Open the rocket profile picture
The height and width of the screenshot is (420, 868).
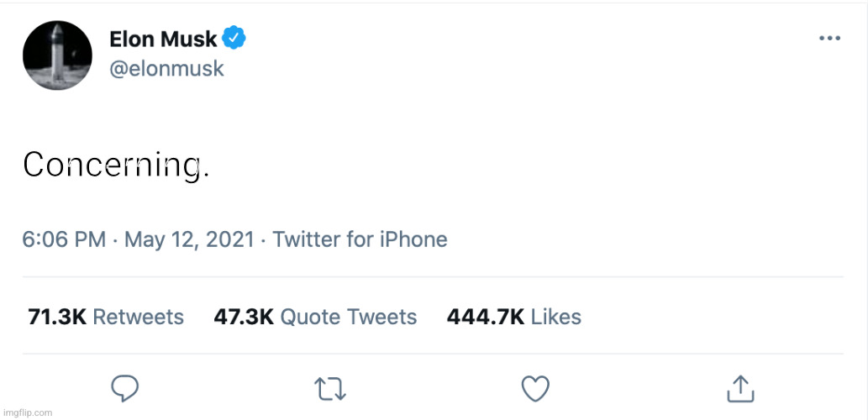tap(57, 55)
